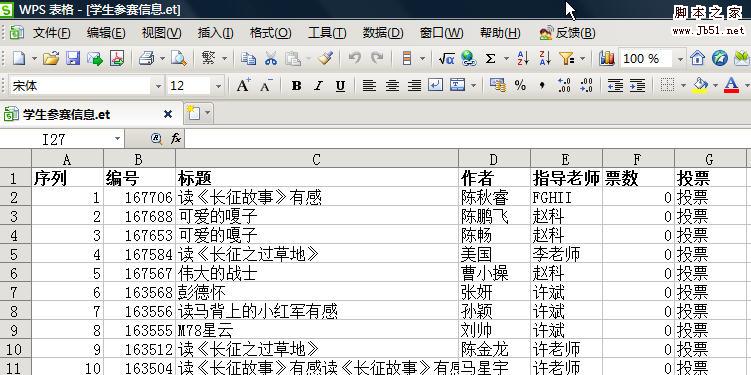Apply currency style formatting

pos(498,86)
